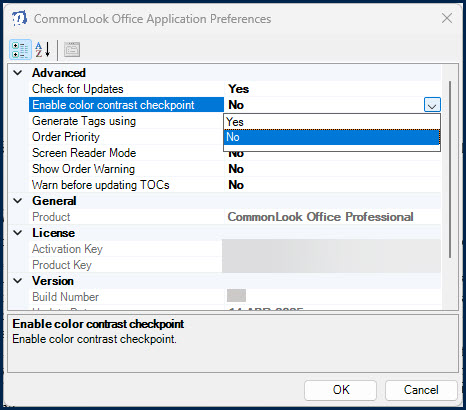Image resolution: width=466 pixels, height=410 pixels.
Task: Click the Product Key label
Action: coord(62,265)
